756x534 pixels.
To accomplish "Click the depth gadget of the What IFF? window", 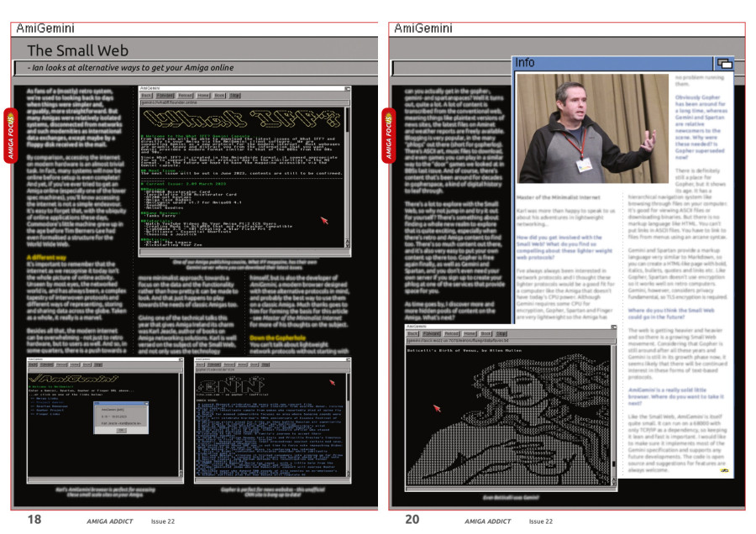I will pos(347,89).
